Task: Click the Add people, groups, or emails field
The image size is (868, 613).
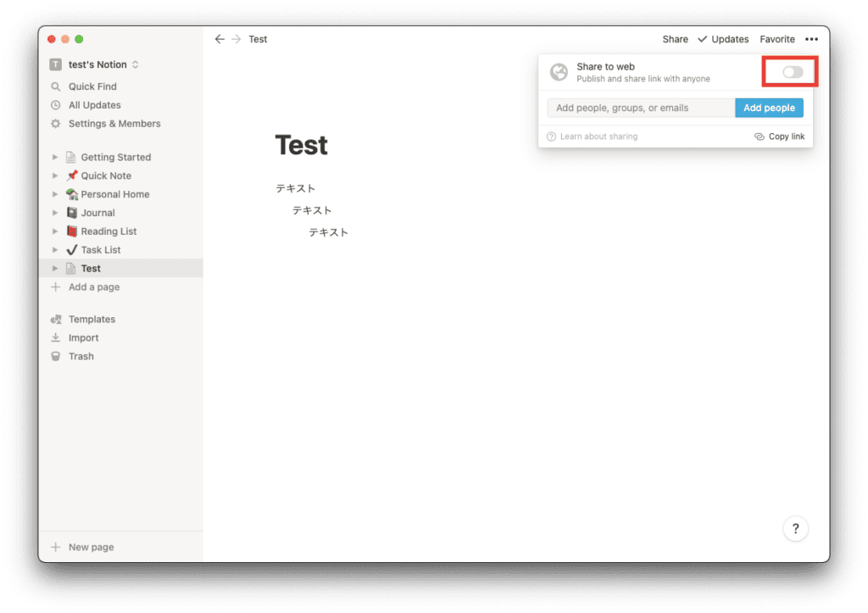Action: tap(641, 108)
